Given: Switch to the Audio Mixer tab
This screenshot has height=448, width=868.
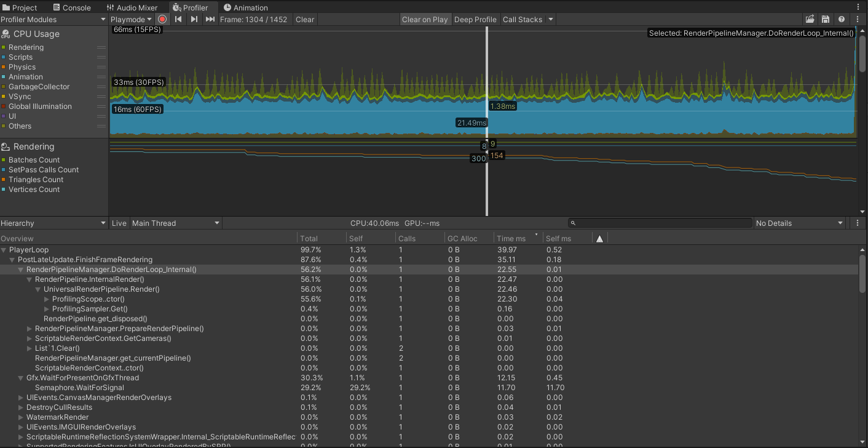Looking at the screenshot, I should coord(132,7).
